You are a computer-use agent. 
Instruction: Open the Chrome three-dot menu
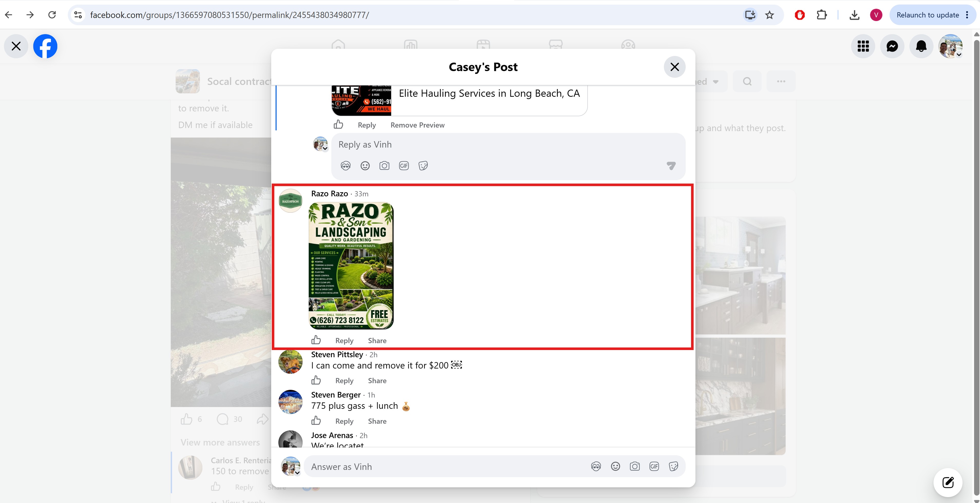pyautogui.click(x=967, y=15)
